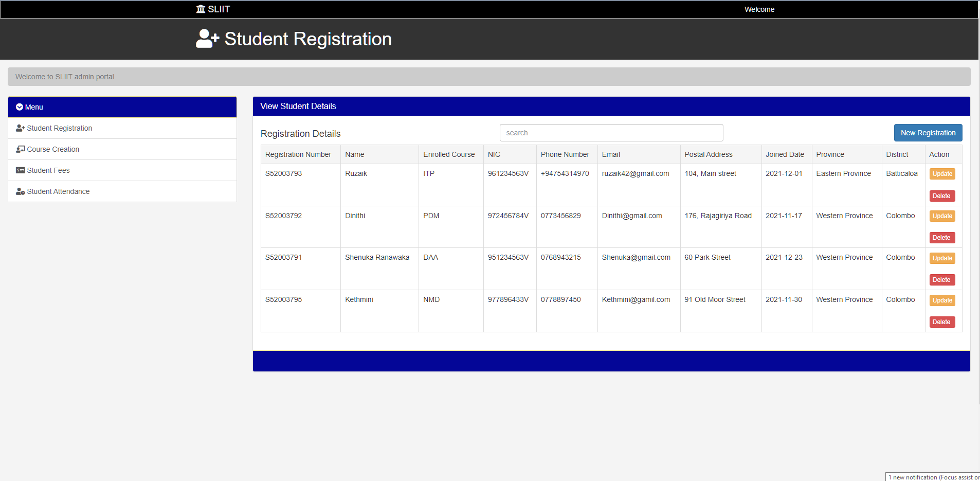Sort by the Registration Number column header

(297, 154)
